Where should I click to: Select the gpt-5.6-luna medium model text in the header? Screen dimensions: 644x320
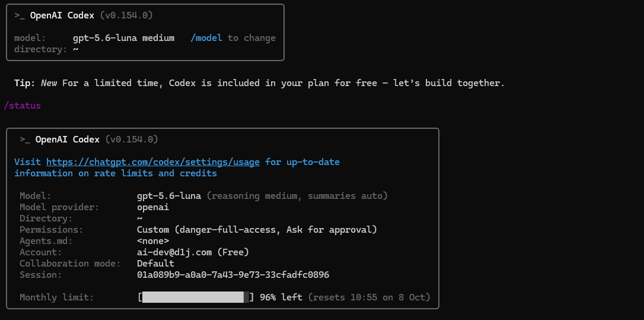click(123, 38)
